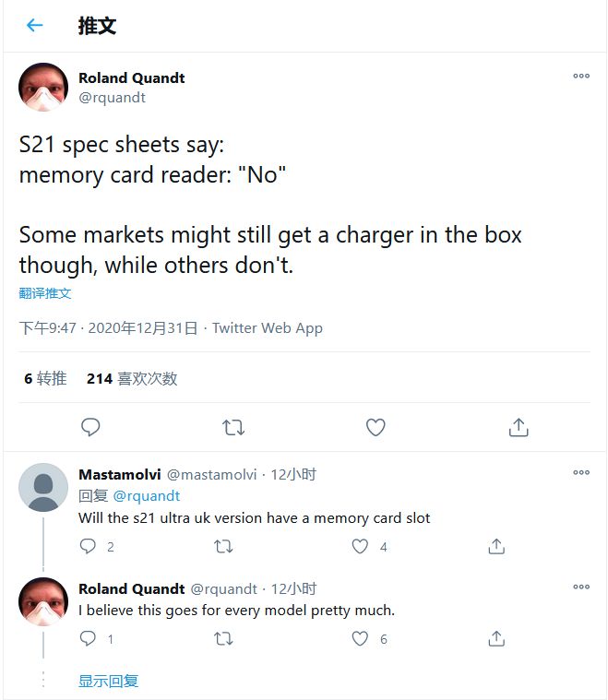Like Roland's reply about every model

[x=360, y=638]
